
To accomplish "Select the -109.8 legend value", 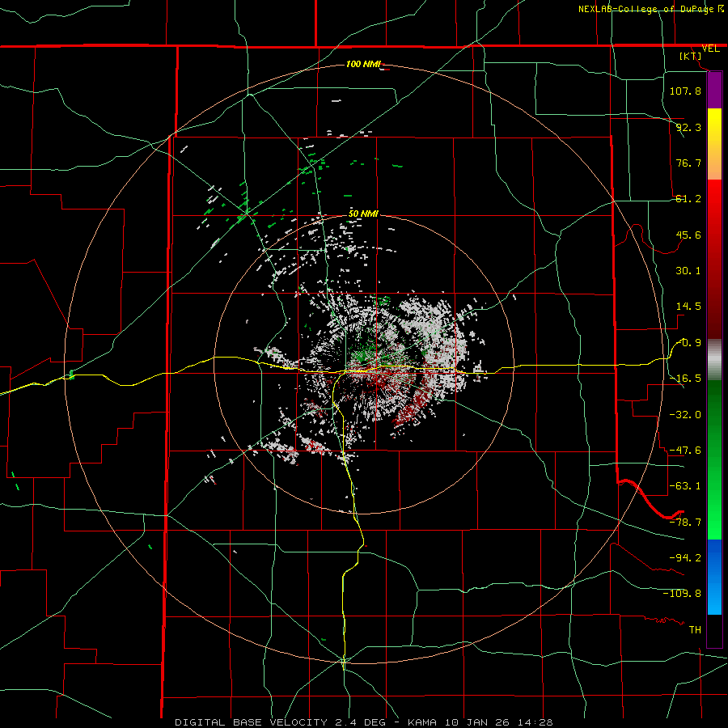I will click(x=682, y=594).
